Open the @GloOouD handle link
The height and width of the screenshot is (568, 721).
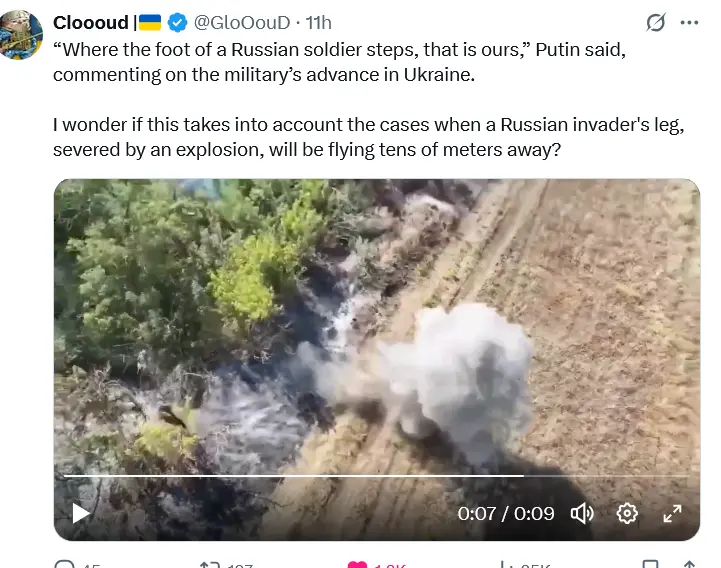point(242,23)
